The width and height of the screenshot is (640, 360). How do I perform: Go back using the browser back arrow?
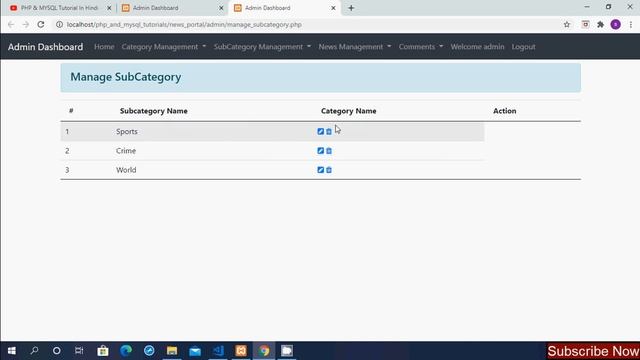[11, 24]
